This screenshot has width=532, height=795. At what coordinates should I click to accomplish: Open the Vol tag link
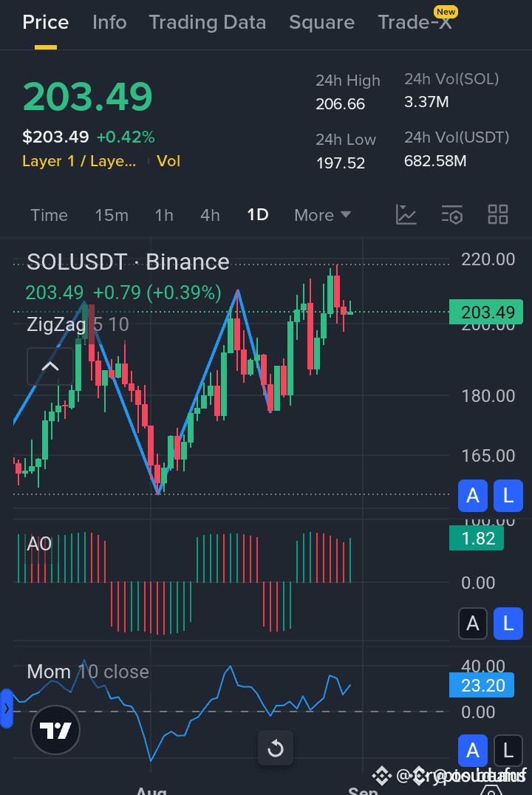[x=168, y=161]
